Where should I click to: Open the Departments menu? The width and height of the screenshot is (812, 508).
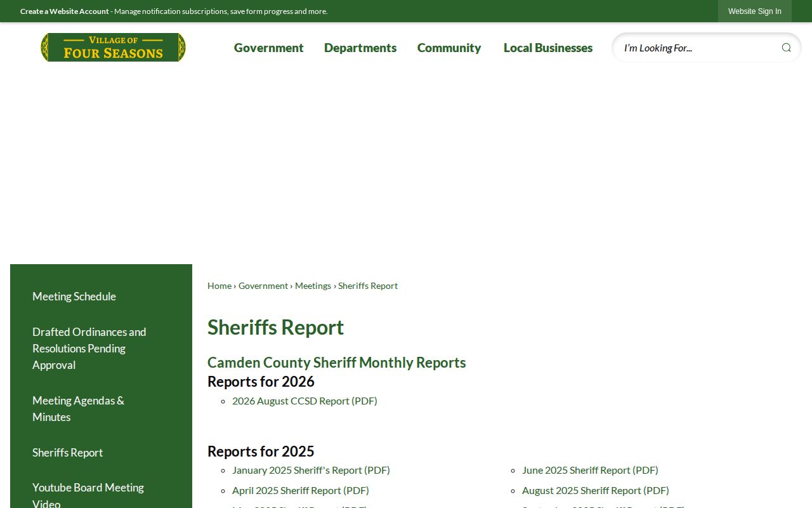point(360,48)
